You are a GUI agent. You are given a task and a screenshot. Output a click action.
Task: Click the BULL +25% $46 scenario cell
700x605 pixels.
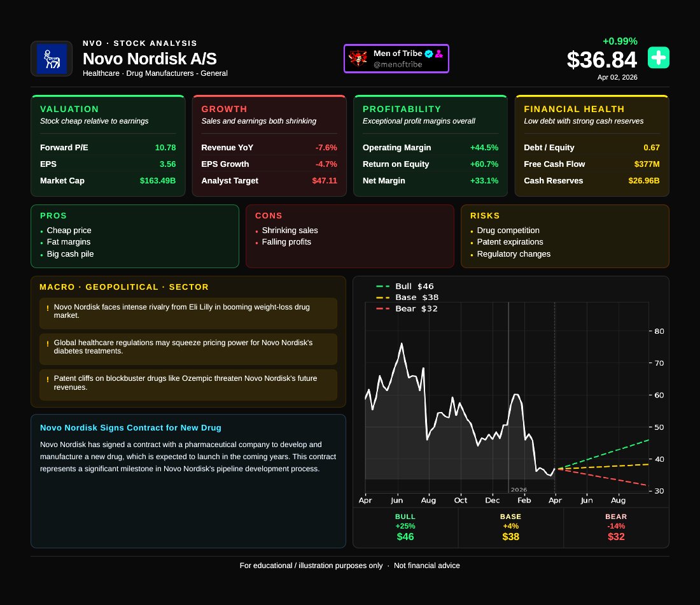point(405,527)
